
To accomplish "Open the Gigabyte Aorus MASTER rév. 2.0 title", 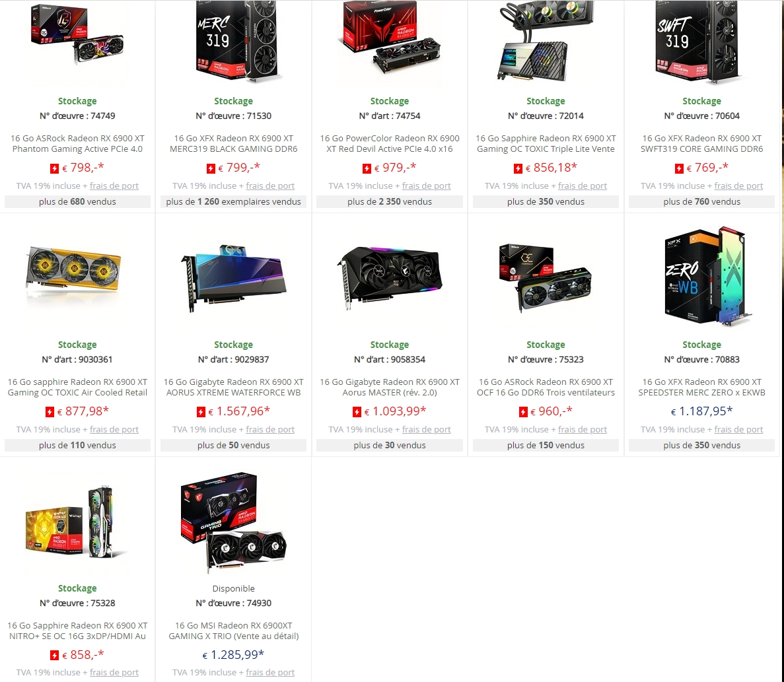I will pos(390,388).
